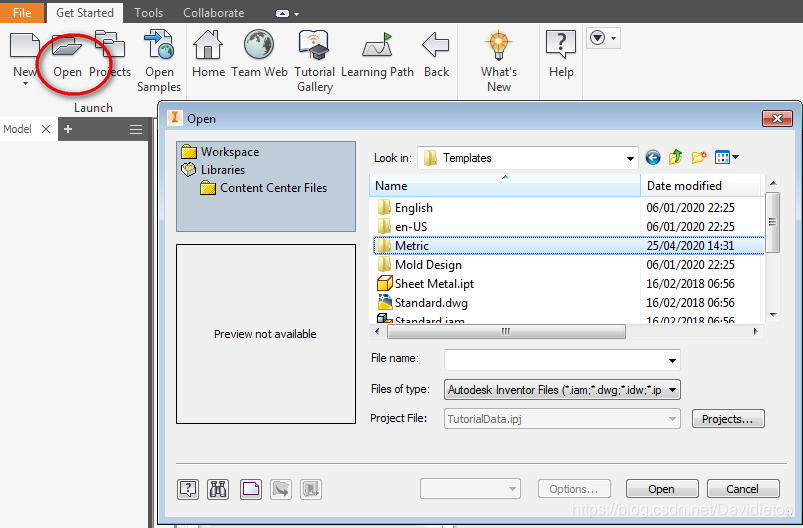Close the Model browser tab
The height and width of the screenshot is (528, 803).
coord(46,129)
